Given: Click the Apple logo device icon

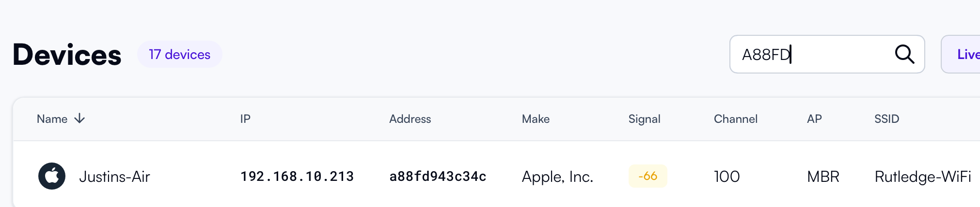Looking at the screenshot, I should pyautogui.click(x=52, y=176).
